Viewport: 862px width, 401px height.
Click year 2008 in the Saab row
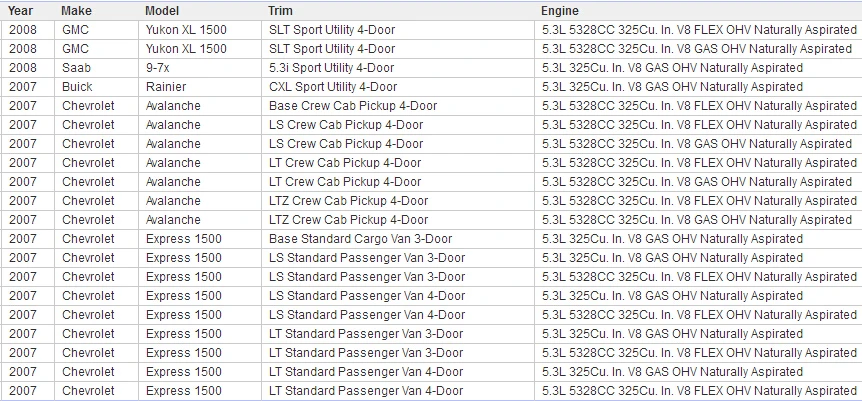[28, 68]
